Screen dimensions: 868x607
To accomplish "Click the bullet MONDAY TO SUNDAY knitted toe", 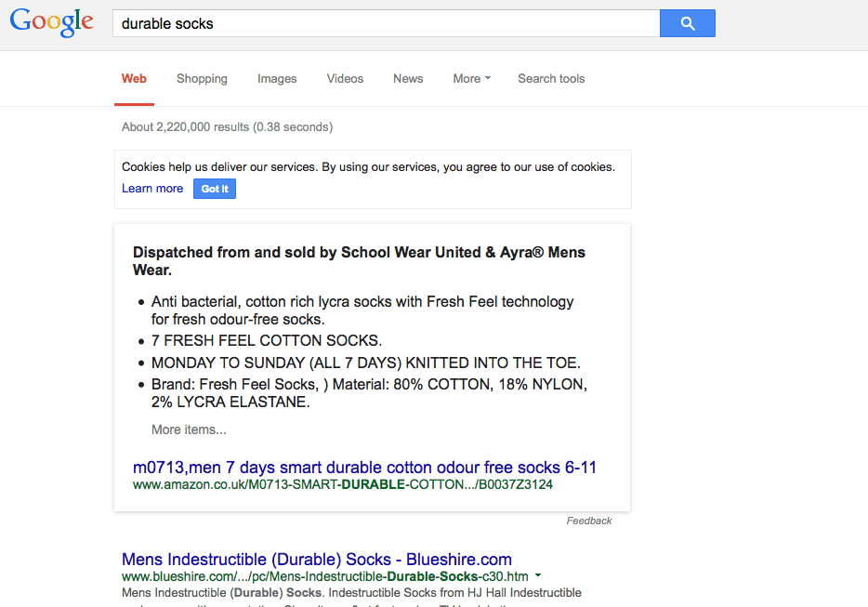I will (366, 363).
